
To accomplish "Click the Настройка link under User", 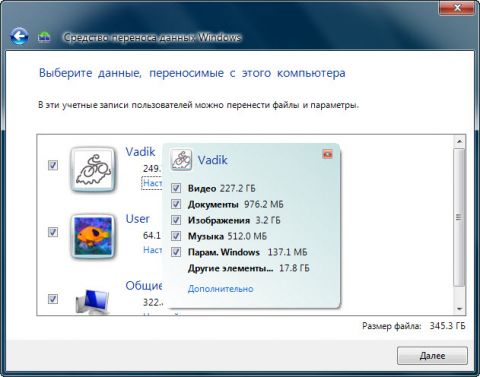I will coord(153,250).
